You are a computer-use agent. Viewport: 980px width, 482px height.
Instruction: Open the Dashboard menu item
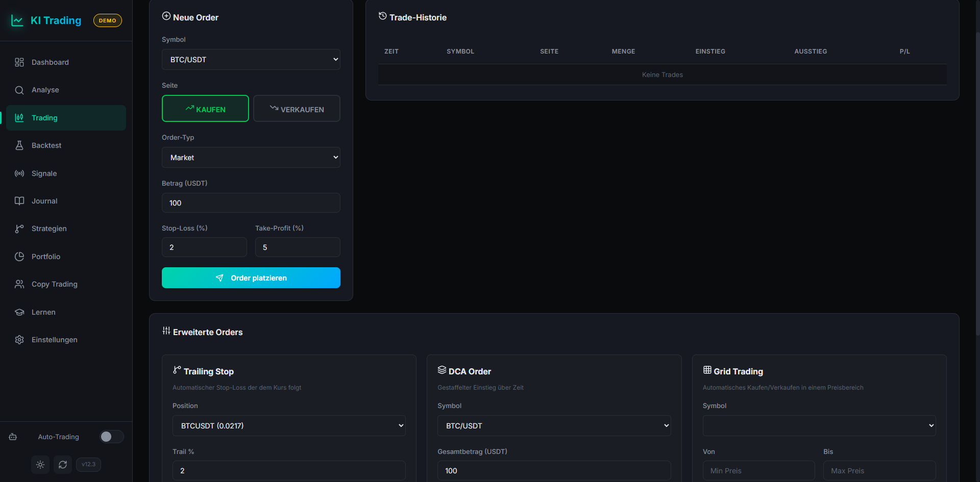click(x=50, y=62)
